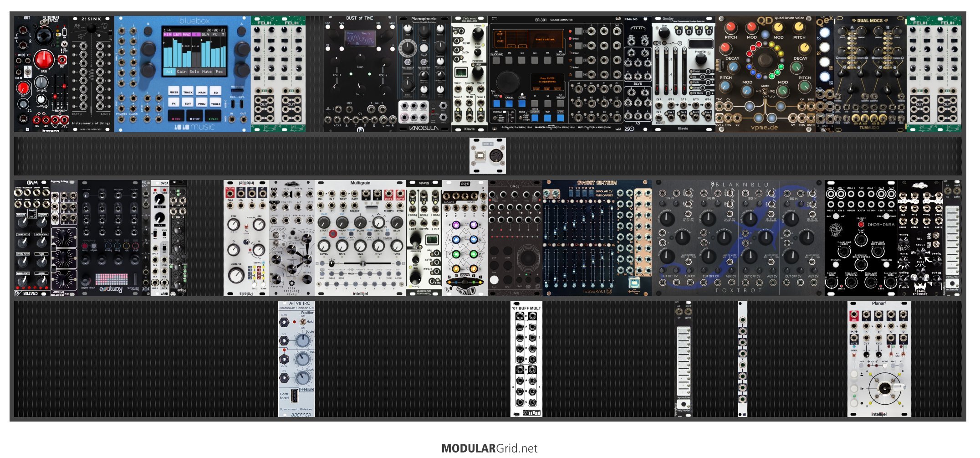Open the TRACK page on bluebox
This screenshot has width=980, height=458.
(x=188, y=92)
